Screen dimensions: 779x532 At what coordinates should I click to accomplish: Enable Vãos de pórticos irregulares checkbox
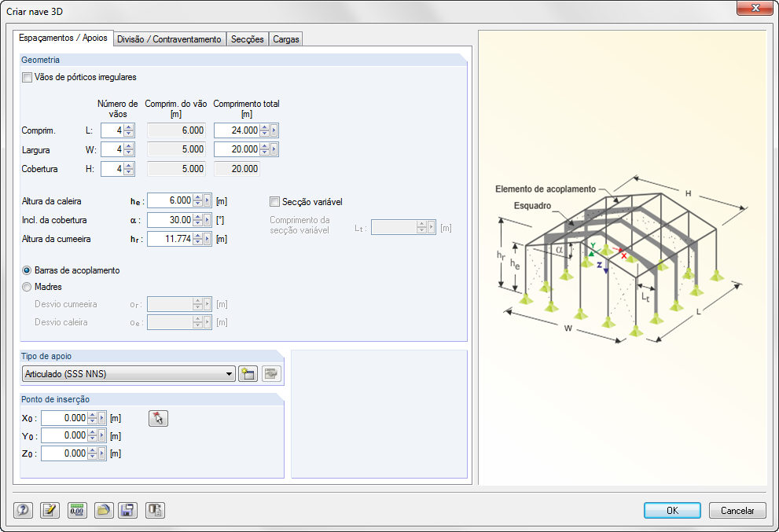pos(27,78)
